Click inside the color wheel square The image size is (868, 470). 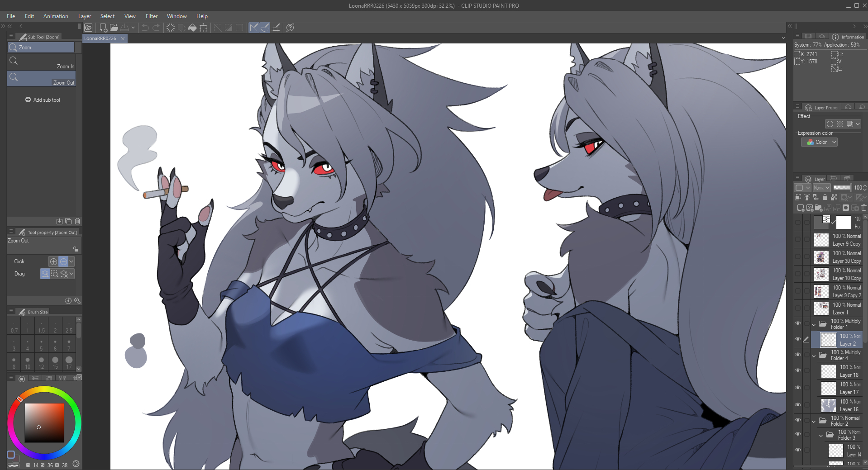[x=44, y=423]
